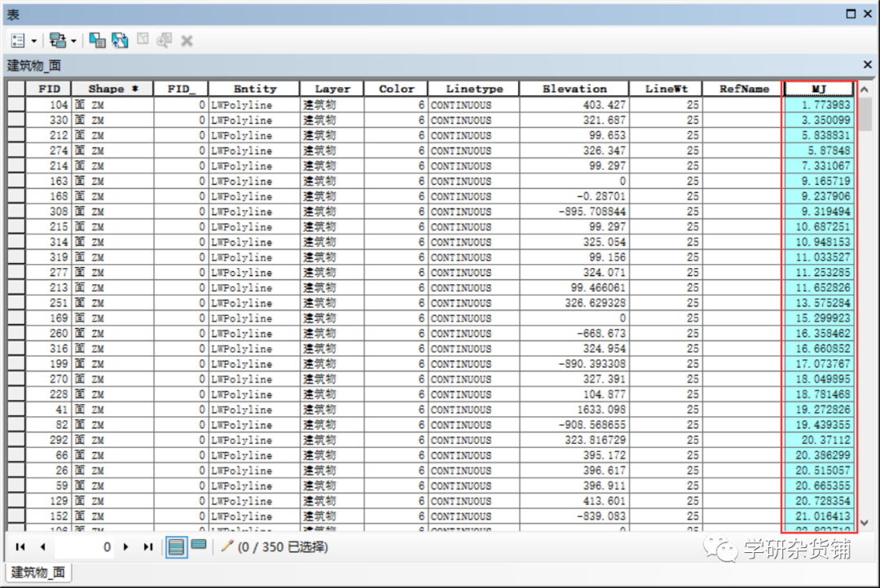Open the Related Tables icon
The width and height of the screenshot is (880, 588).
pyautogui.click(x=57, y=41)
